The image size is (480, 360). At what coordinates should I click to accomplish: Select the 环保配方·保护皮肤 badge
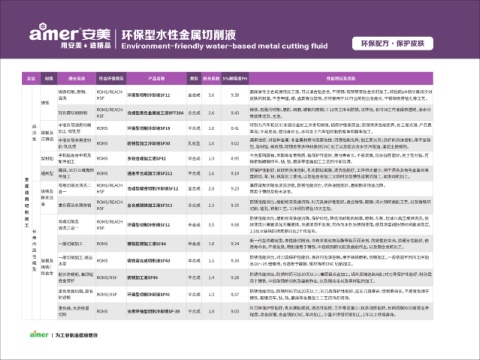[392, 44]
